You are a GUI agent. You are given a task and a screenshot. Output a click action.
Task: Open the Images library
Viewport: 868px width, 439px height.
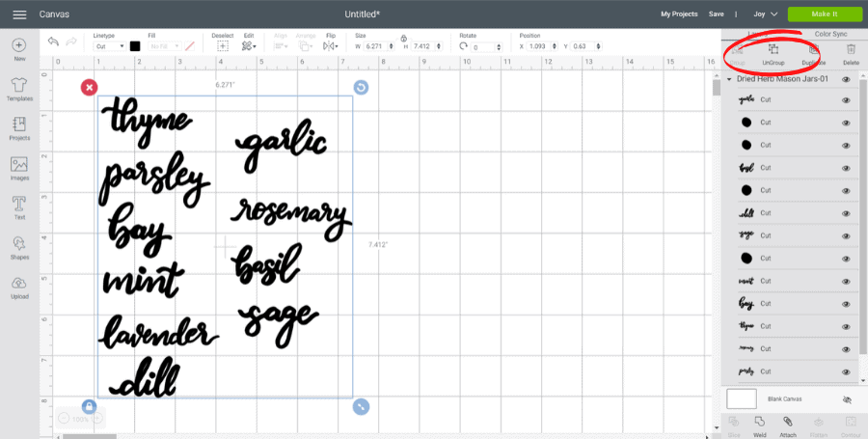click(x=19, y=168)
